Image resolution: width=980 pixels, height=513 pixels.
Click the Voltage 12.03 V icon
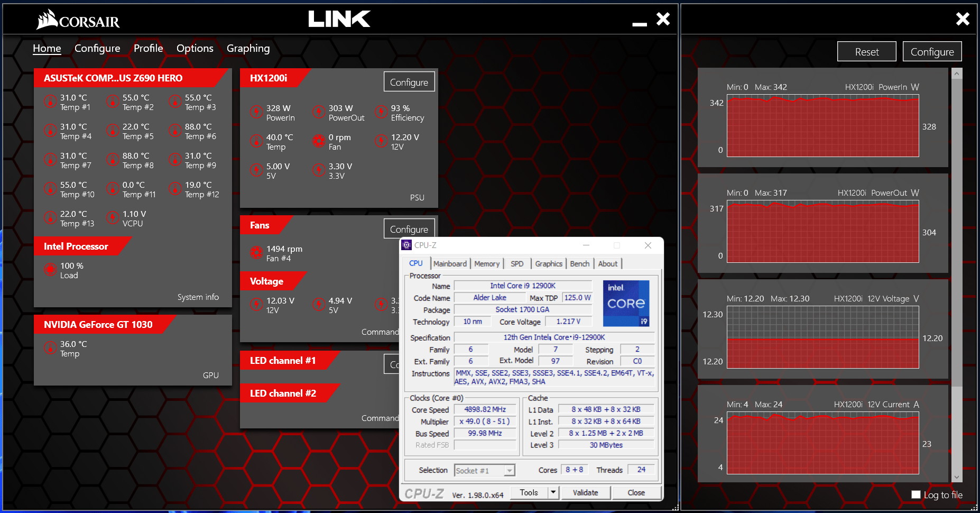pos(256,305)
